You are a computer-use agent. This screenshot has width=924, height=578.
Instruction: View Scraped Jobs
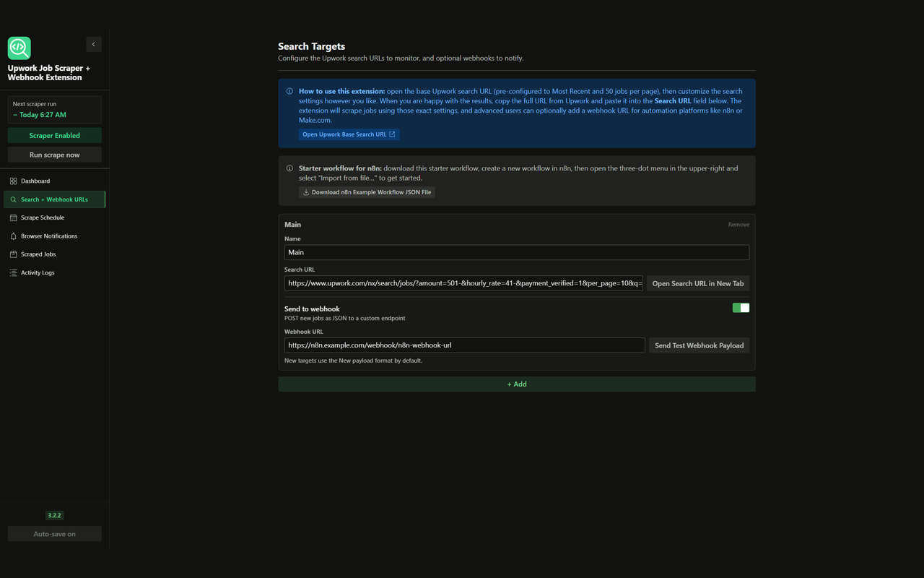click(x=55, y=254)
